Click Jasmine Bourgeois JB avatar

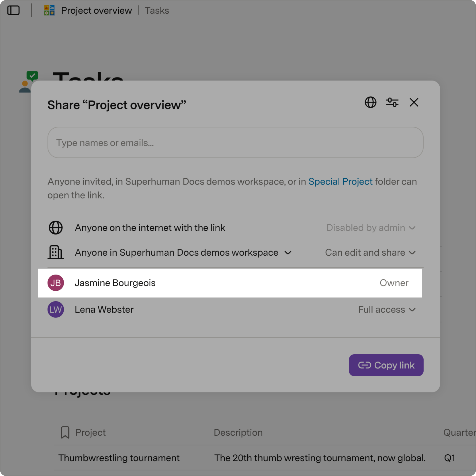(56, 283)
